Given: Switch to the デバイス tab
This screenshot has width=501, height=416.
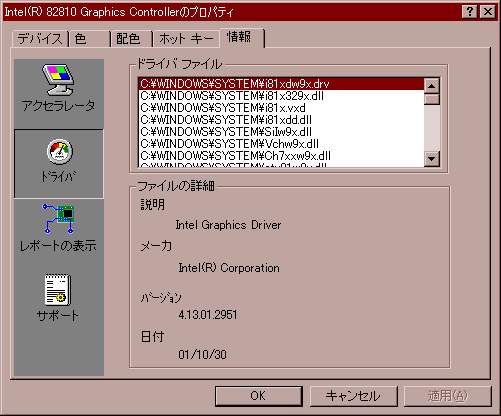Looking at the screenshot, I should [40, 39].
